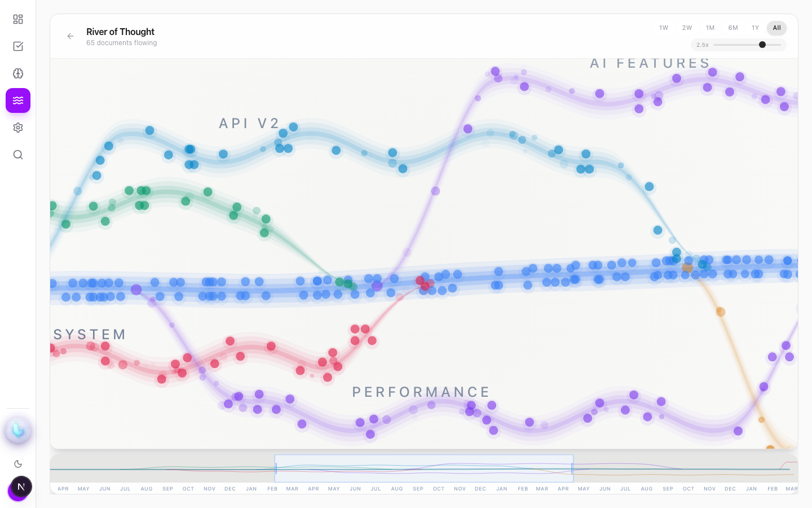This screenshot has width=812, height=508.
Task: Select the All time range
Action: 776,28
